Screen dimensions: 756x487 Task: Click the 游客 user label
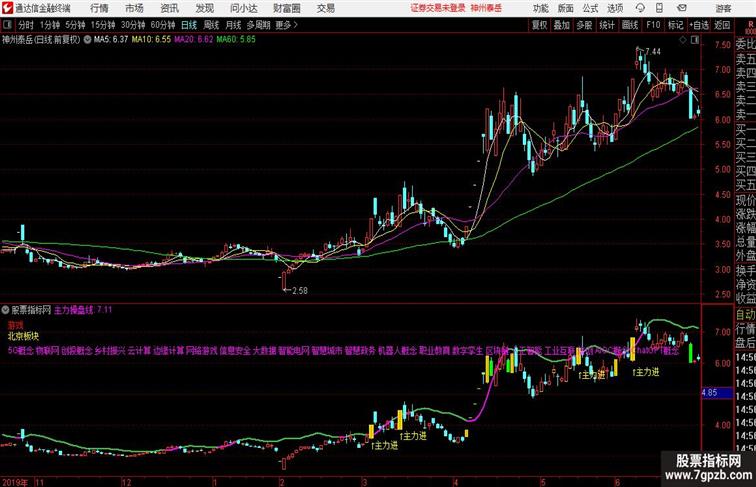723,8
